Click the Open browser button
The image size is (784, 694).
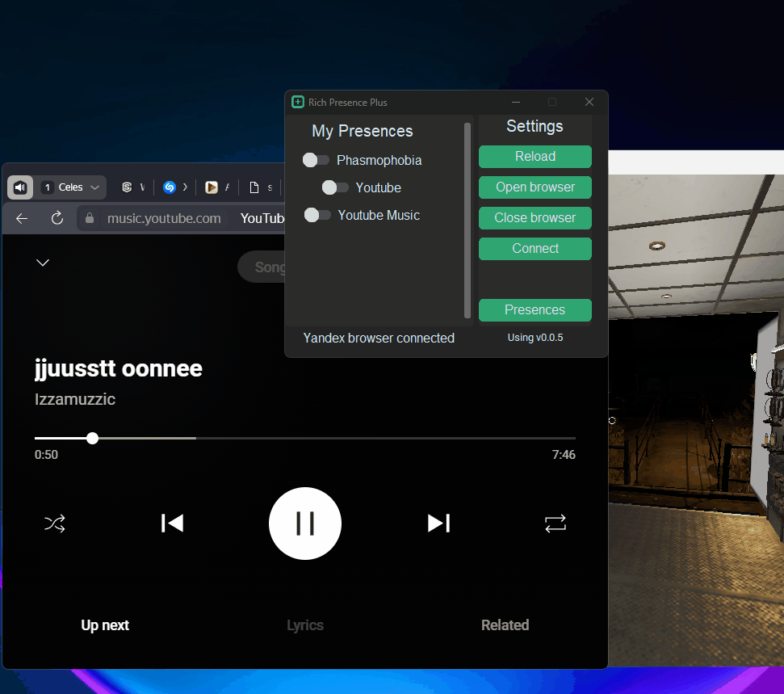coord(535,187)
